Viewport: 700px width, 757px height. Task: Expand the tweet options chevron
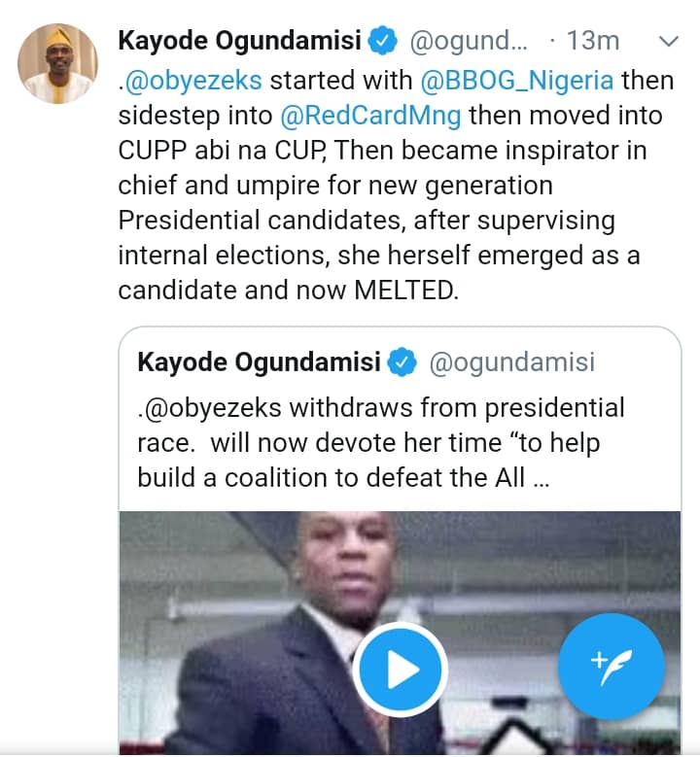[668, 41]
